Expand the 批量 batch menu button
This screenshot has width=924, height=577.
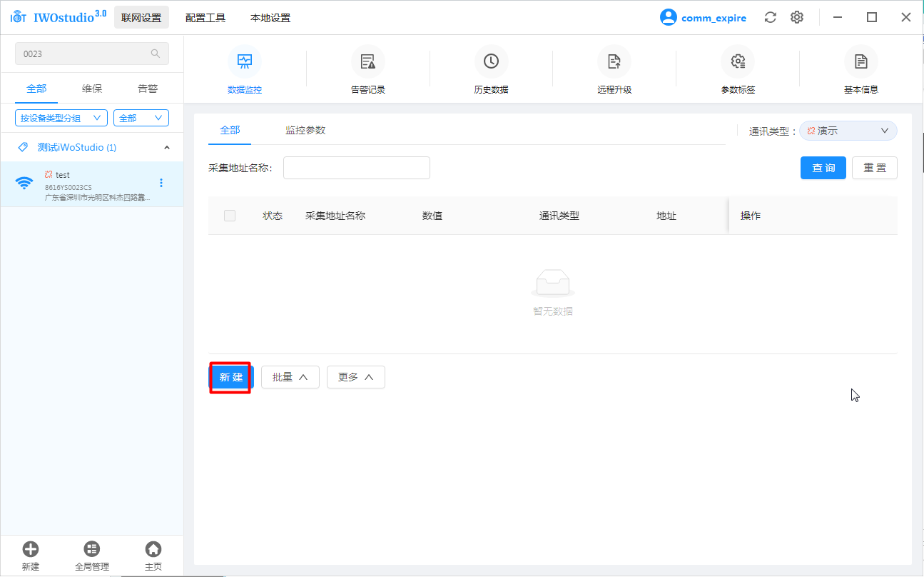coord(290,377)
